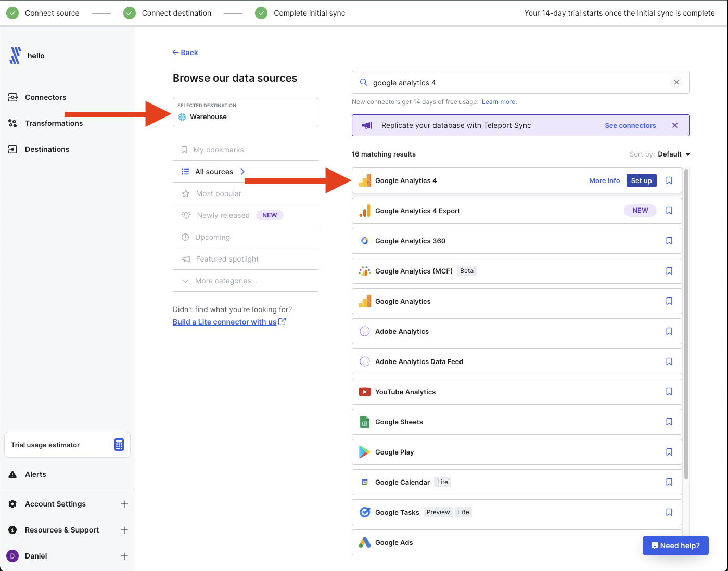Click the Adobe Analytics Data Feed logo icon
The image size is (728, 571).
[365, 361]
